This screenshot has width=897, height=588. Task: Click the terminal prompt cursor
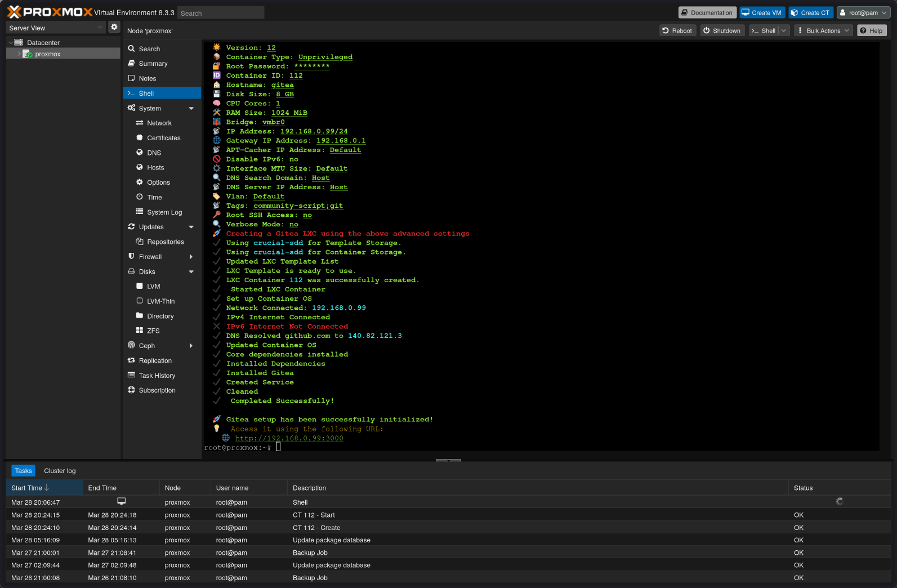click(278, 447)
